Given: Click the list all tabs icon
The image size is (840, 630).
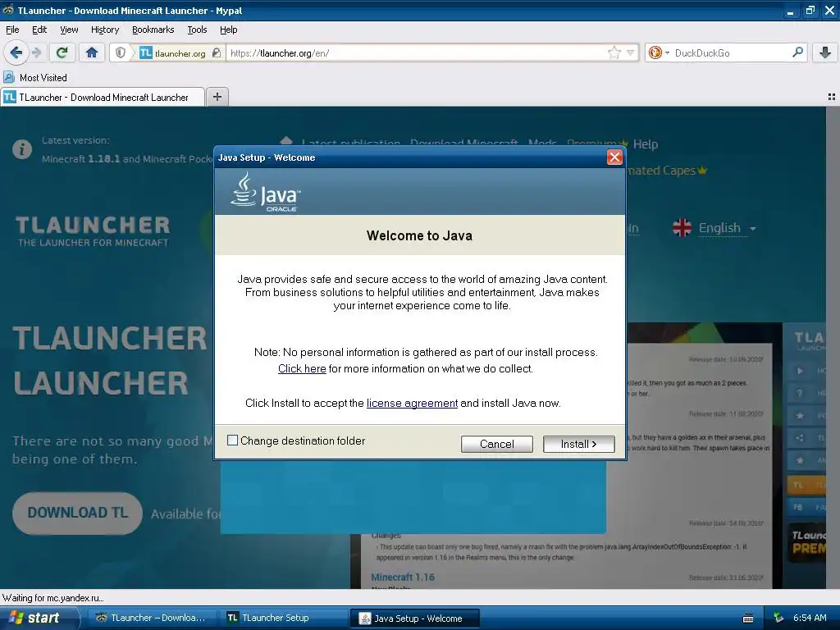Looking at the screenshot, I should pyautogui.click(x=832, y=97).
